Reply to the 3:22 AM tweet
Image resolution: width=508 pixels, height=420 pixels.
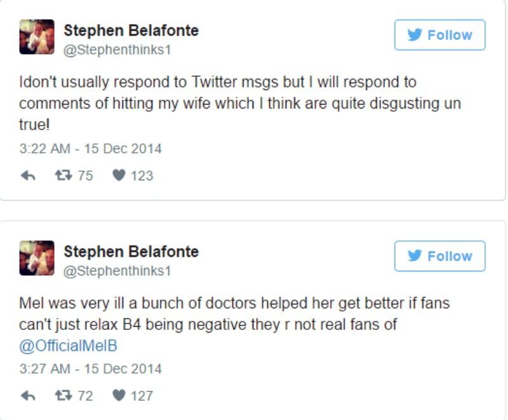tap(28, 176)
